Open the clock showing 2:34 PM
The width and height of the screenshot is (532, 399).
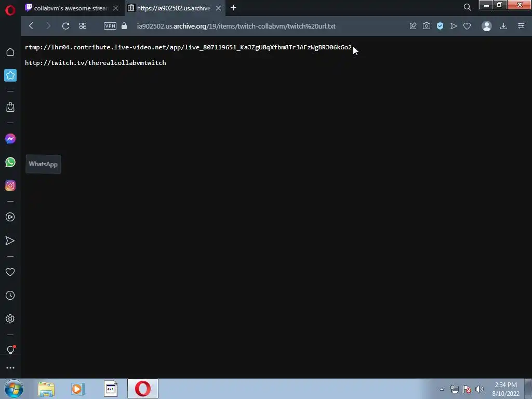click(506, 389)
